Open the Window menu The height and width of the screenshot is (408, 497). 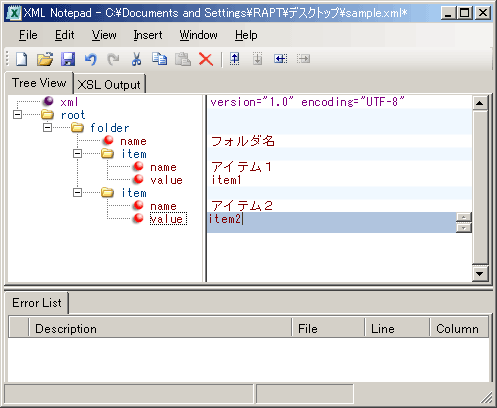199,35
